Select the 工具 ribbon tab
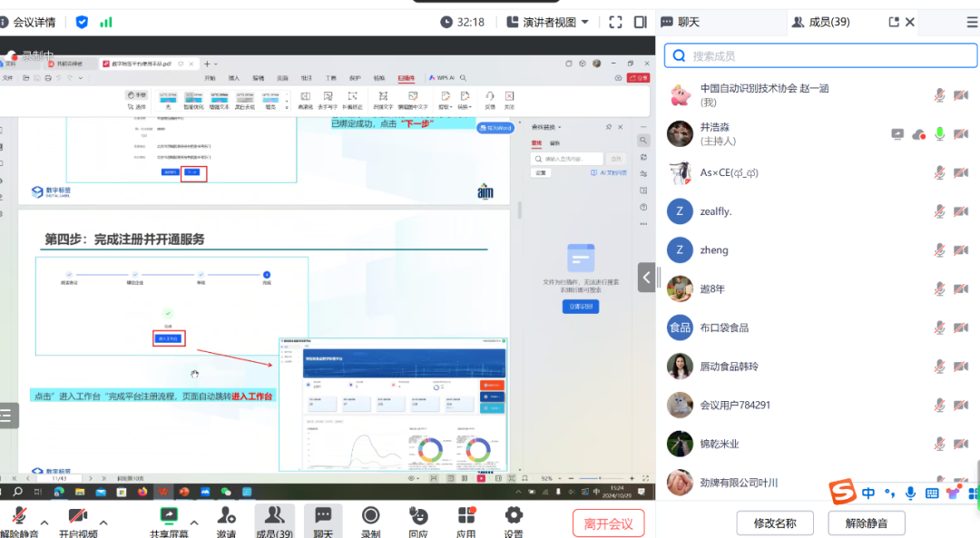The image size is (980, 538). [331, 78]
